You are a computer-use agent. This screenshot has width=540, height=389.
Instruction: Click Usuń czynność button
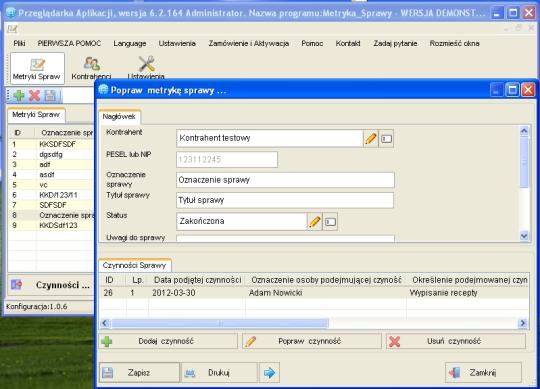click(x=456, y=341)
